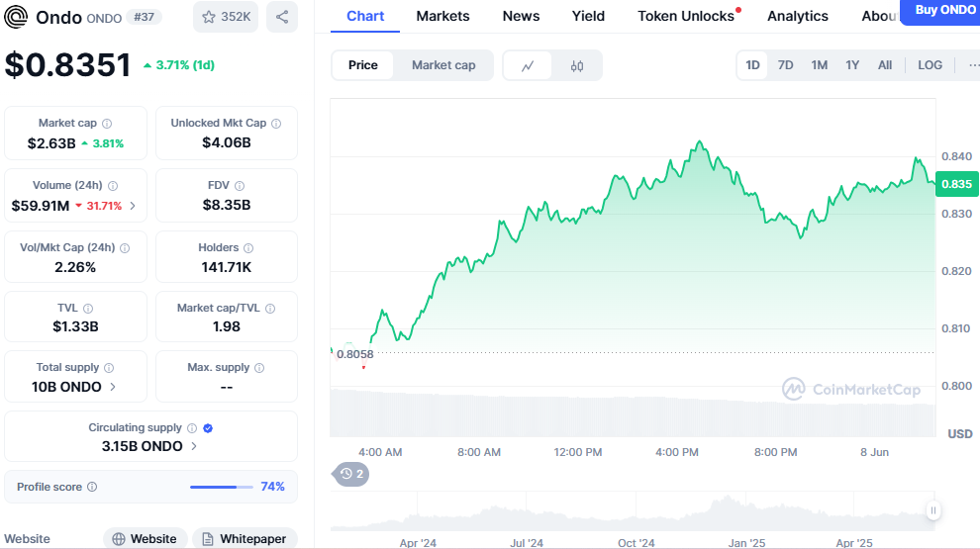The width and height of the screenshot is (980, 549).
Task: Set chart range to 1D
Action: 752,65
